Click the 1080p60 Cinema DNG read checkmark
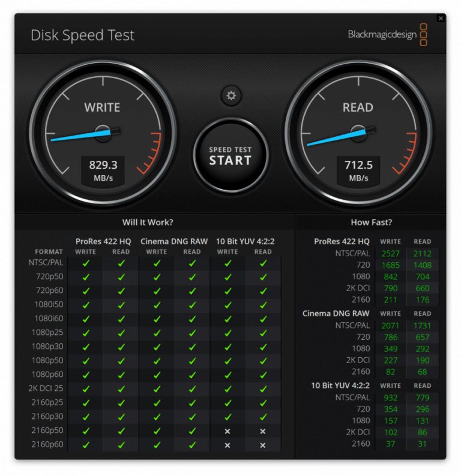 coord(192,375)
